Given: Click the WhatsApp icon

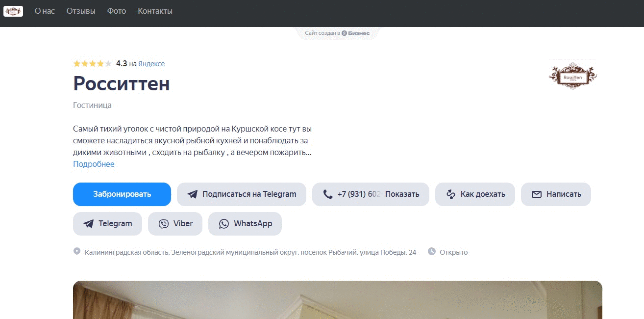Looking at the screenshot, I should tap(224, 224).
